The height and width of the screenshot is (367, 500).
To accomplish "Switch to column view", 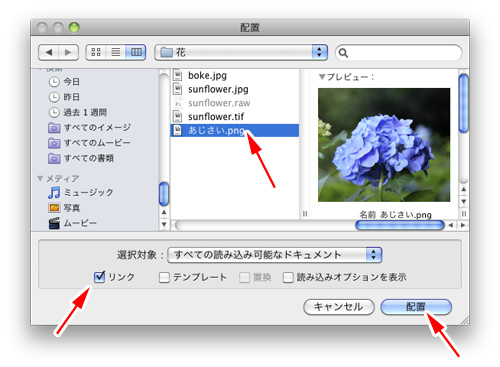I will pyautogui.click(x=136, y=52).
